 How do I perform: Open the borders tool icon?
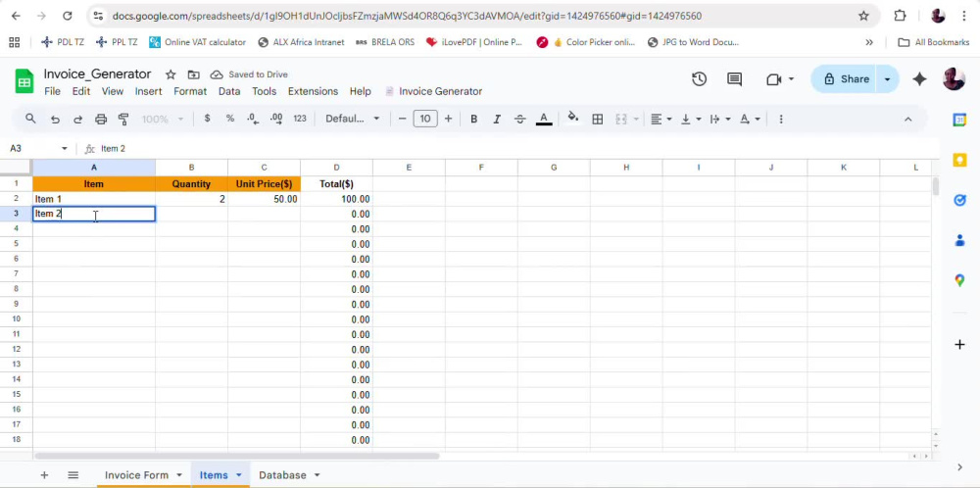point(598,119)
